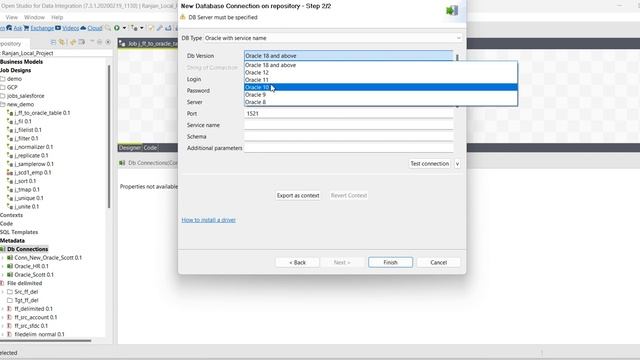Open the Run icon dropdown arrow
The width and height of the screenshot is (640, 360).
[x=124, y=28]
